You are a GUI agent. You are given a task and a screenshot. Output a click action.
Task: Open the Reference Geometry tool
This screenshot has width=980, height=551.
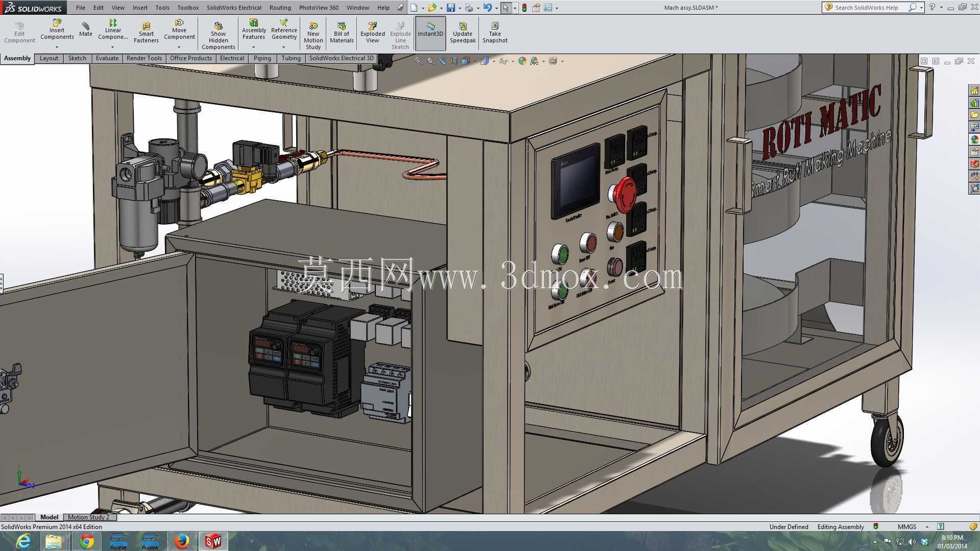pyautogui.click(x=284, y=30)
